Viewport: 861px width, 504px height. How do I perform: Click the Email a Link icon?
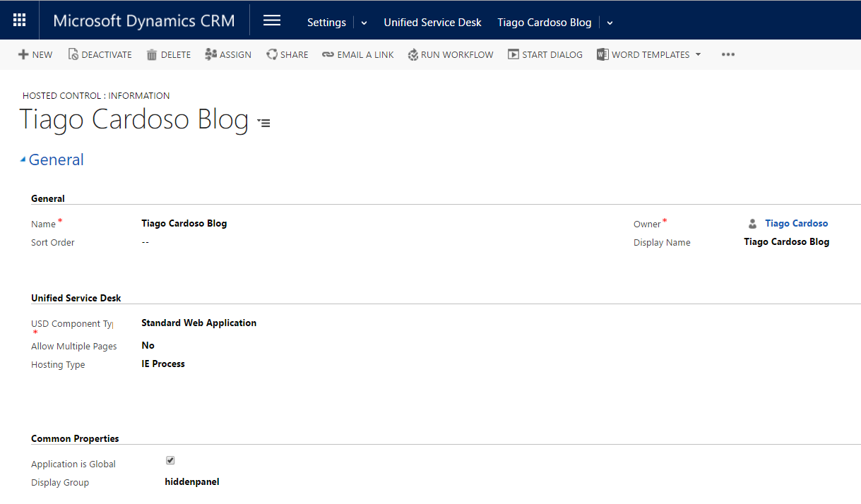328,54
